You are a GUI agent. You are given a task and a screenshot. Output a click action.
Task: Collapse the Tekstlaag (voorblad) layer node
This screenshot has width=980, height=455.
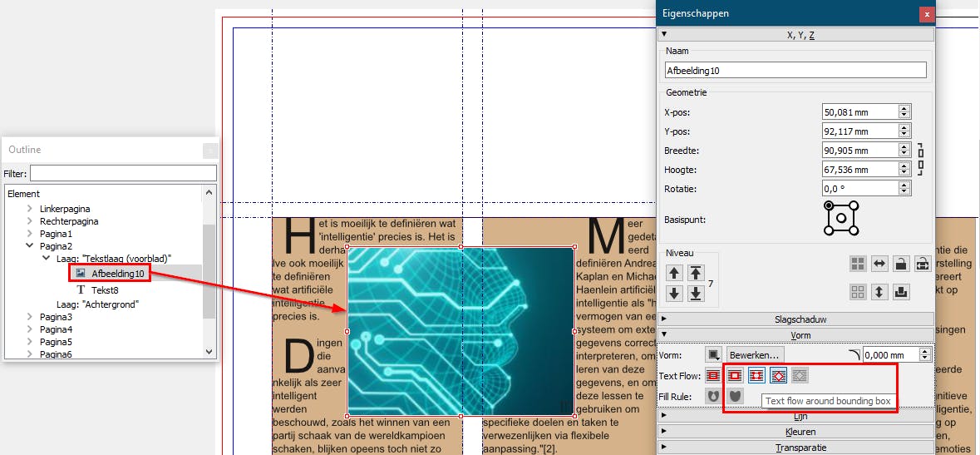click(46, 258)
